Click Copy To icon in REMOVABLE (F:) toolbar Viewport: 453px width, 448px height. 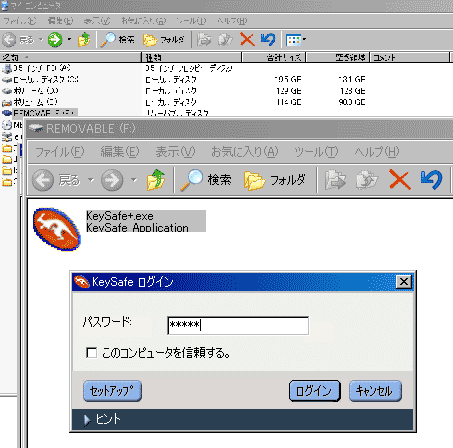(x=367, y=180)
